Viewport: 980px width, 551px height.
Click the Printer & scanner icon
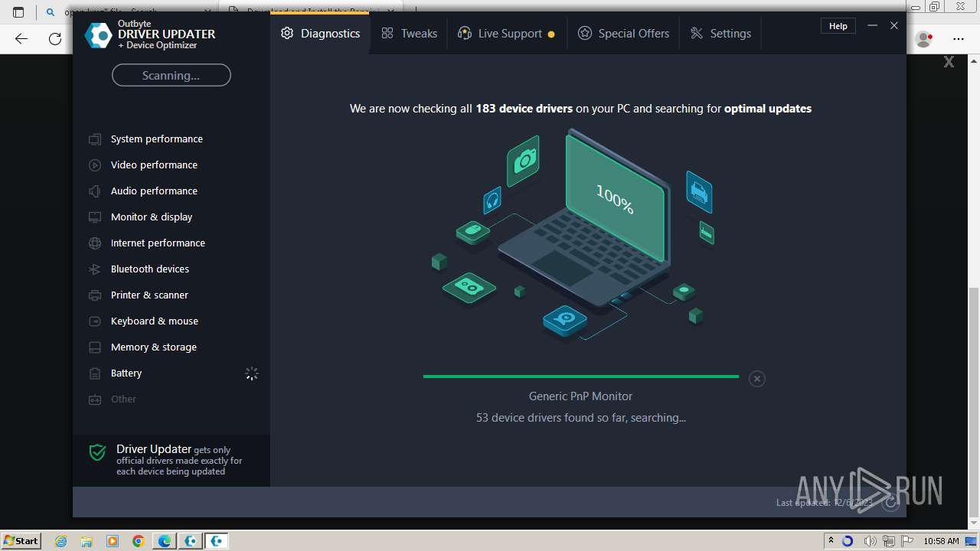[x=95, y=295]
